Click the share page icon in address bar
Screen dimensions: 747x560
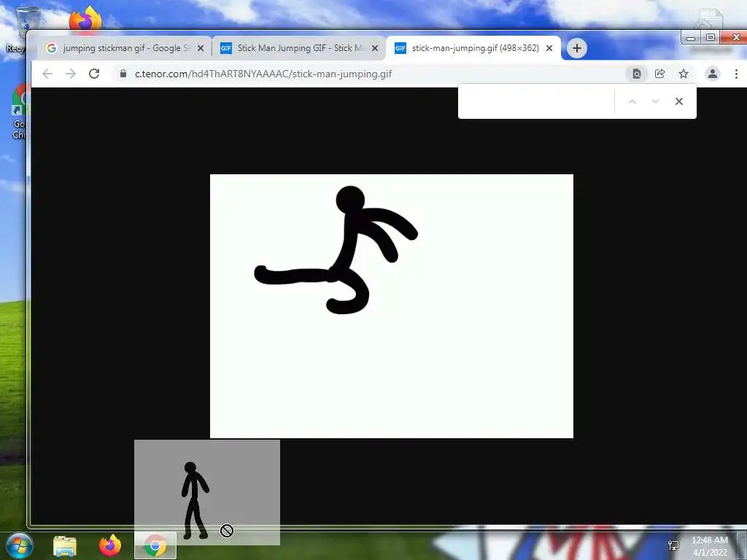pos(659,74)
